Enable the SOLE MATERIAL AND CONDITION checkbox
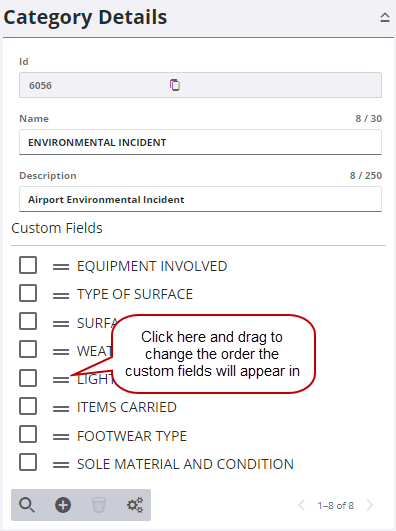Screen dimensions: 396x531 [28, 462]
